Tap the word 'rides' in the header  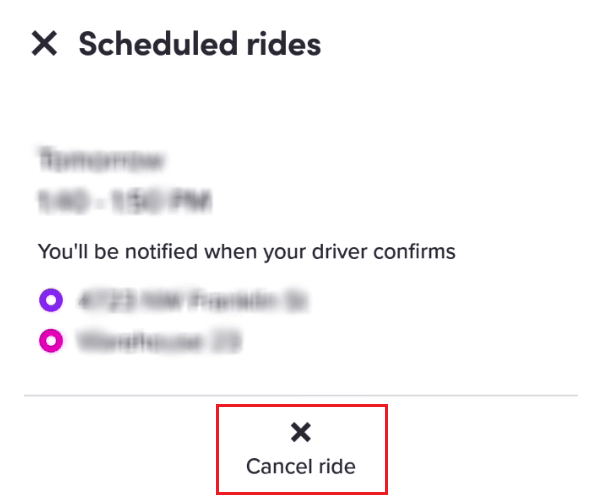pos(283,44)
